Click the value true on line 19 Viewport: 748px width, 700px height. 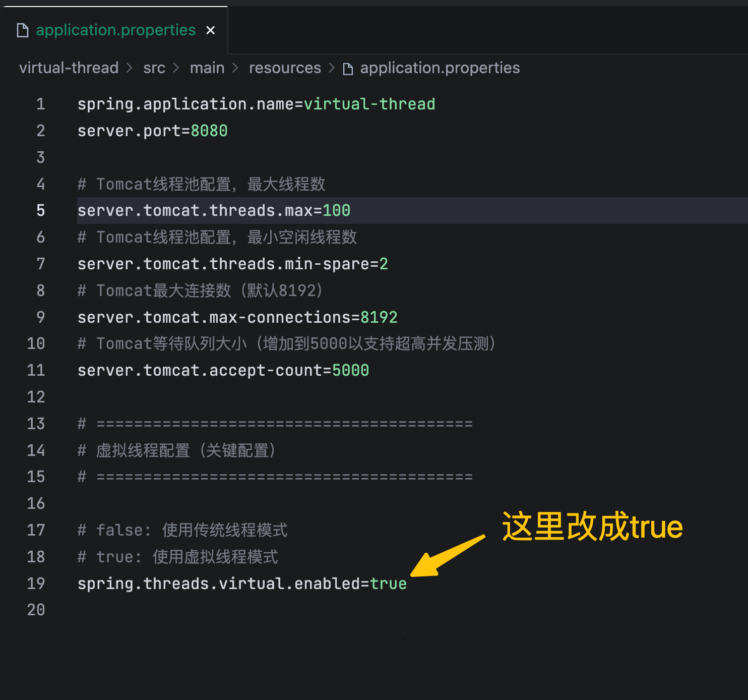tap(389, 584)
